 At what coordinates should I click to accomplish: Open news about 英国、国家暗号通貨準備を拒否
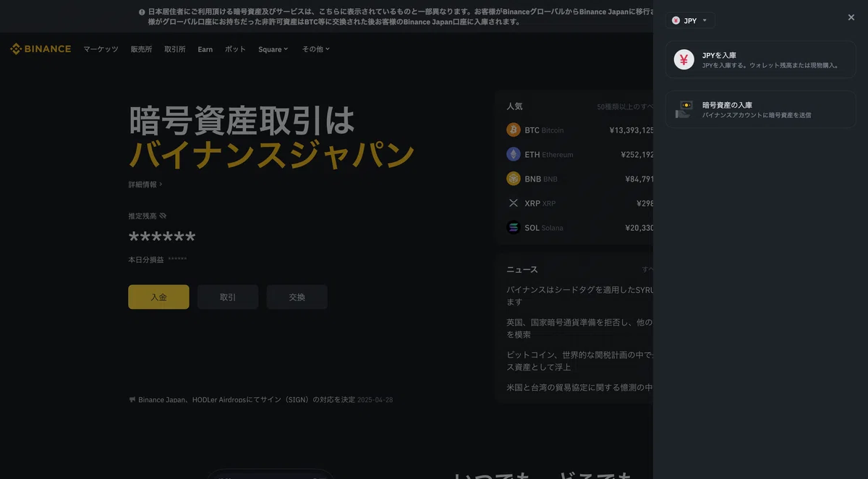579,328
